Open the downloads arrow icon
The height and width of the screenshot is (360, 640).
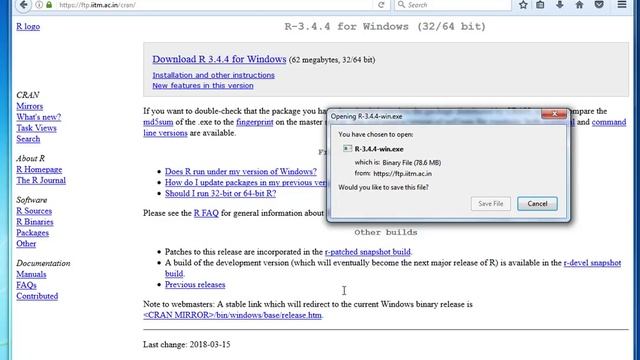coord(560,5)
